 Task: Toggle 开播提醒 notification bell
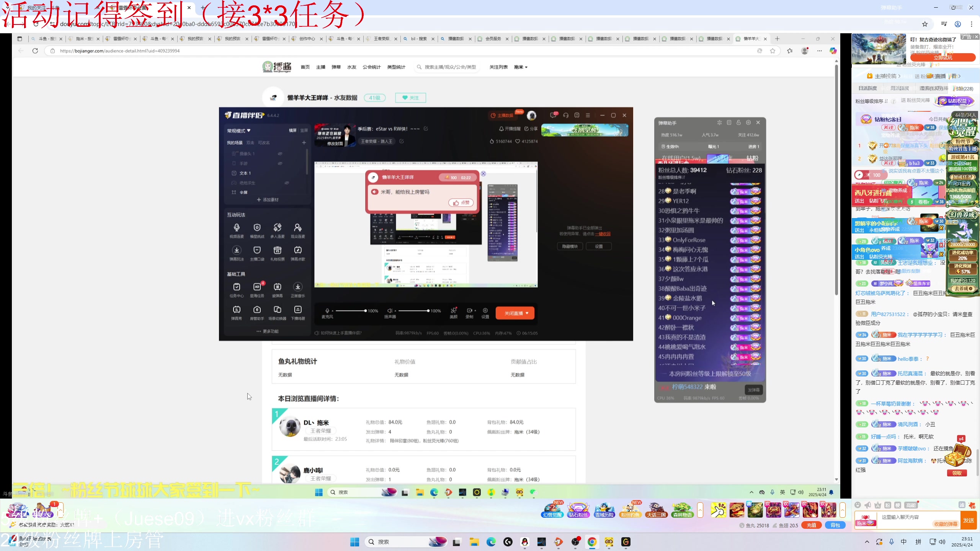(x=510, y=129)
